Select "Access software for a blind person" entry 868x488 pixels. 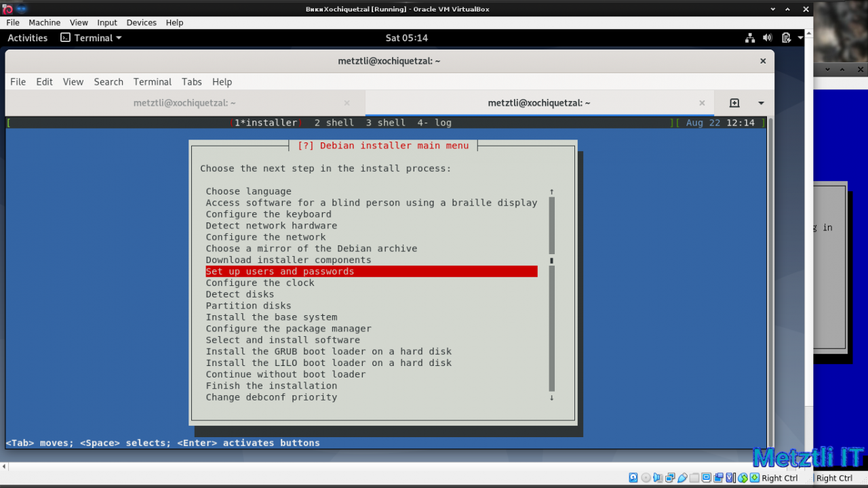[x=372, y=203]
